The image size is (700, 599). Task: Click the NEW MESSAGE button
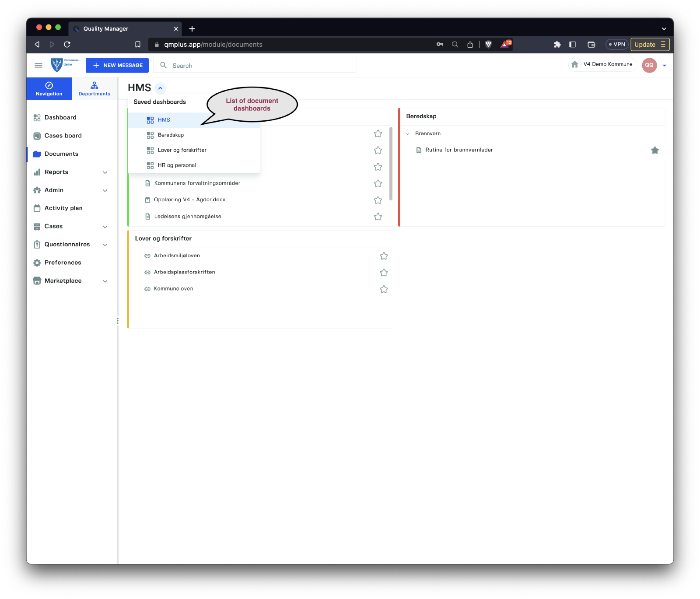click(117, 65)
